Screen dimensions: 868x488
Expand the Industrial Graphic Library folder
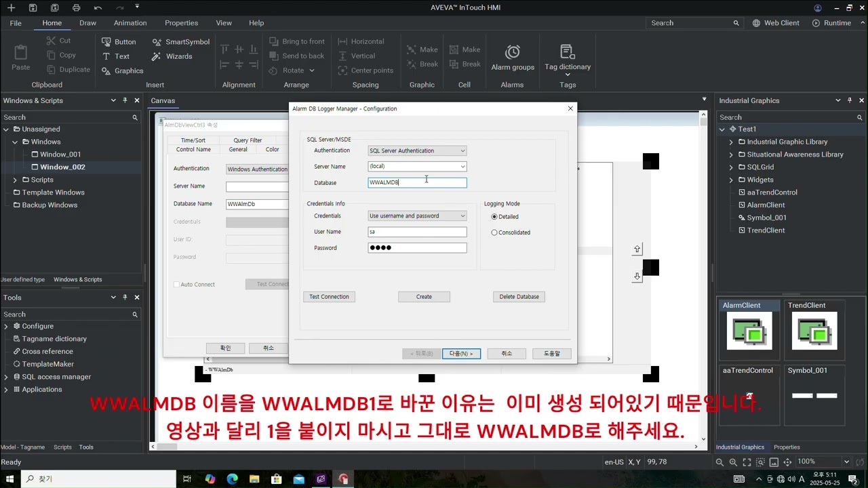[x=732, y=142]
